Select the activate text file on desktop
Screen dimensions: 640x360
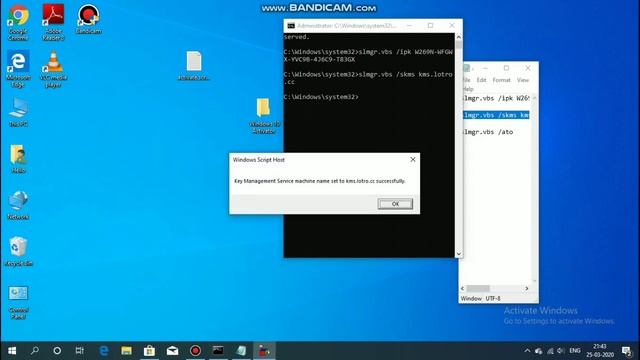coord(194,66)
